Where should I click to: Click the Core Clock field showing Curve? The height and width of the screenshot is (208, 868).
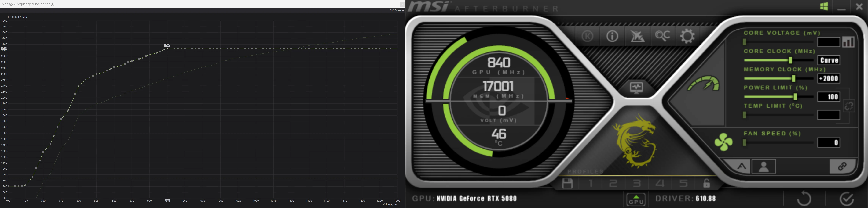point(829,60)
